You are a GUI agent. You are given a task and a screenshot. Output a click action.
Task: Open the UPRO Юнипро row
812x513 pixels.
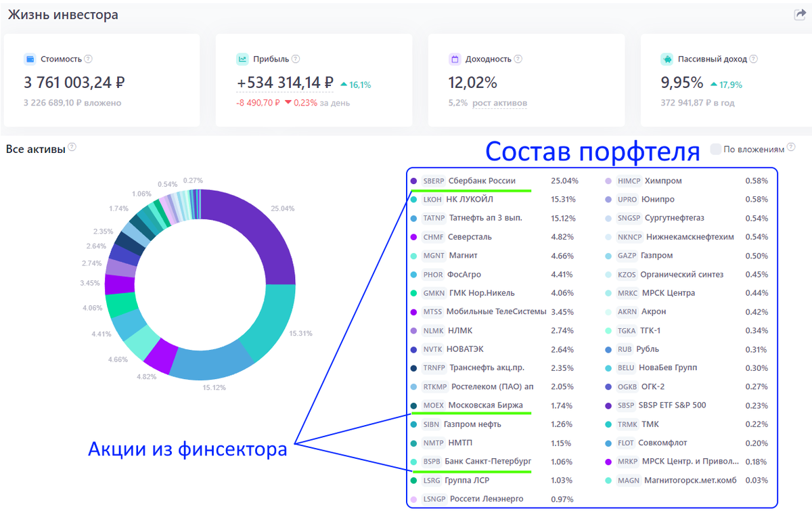(686, 200)
